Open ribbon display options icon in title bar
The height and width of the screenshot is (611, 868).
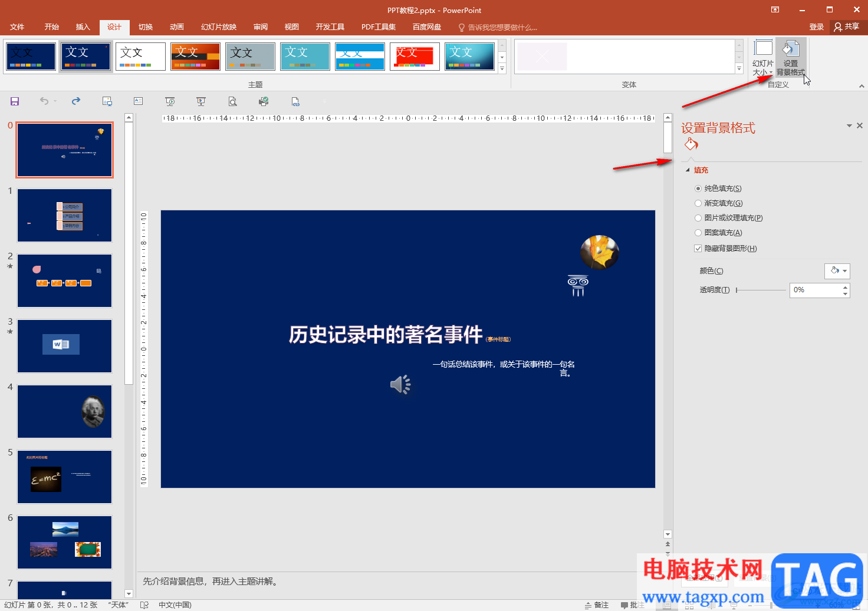point(775,10)
